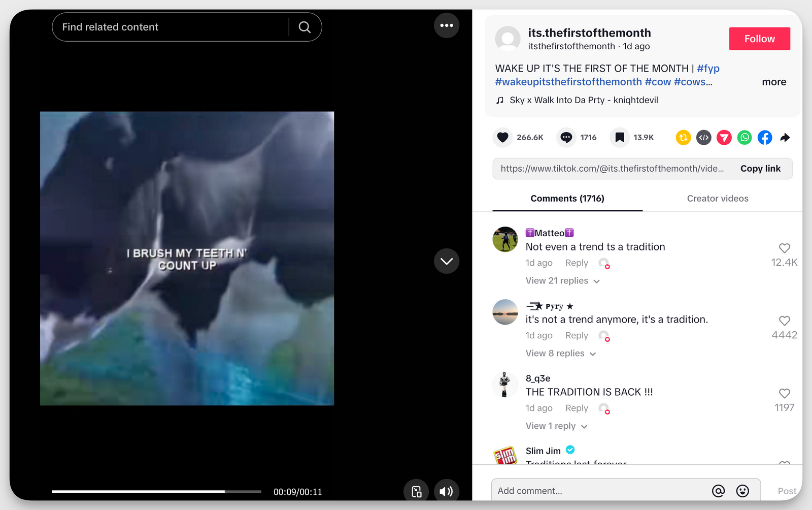Click the search magnifier icon
812x510 pixels.
304,27
